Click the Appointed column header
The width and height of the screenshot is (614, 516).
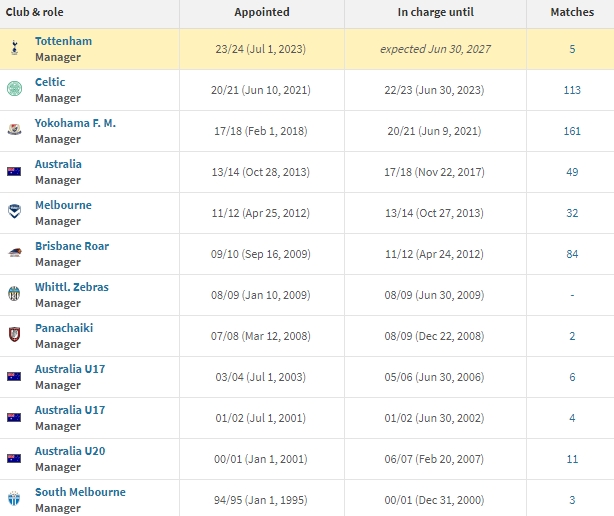(262, 12)
